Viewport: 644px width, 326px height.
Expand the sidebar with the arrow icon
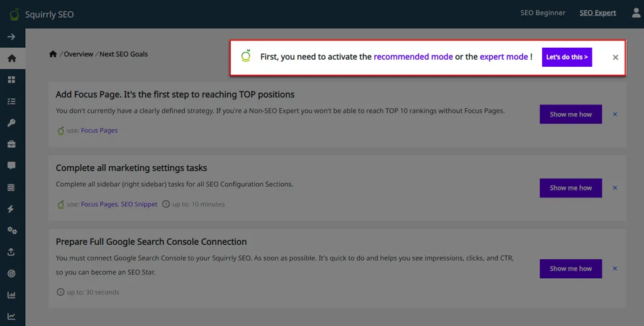(11, 37)
